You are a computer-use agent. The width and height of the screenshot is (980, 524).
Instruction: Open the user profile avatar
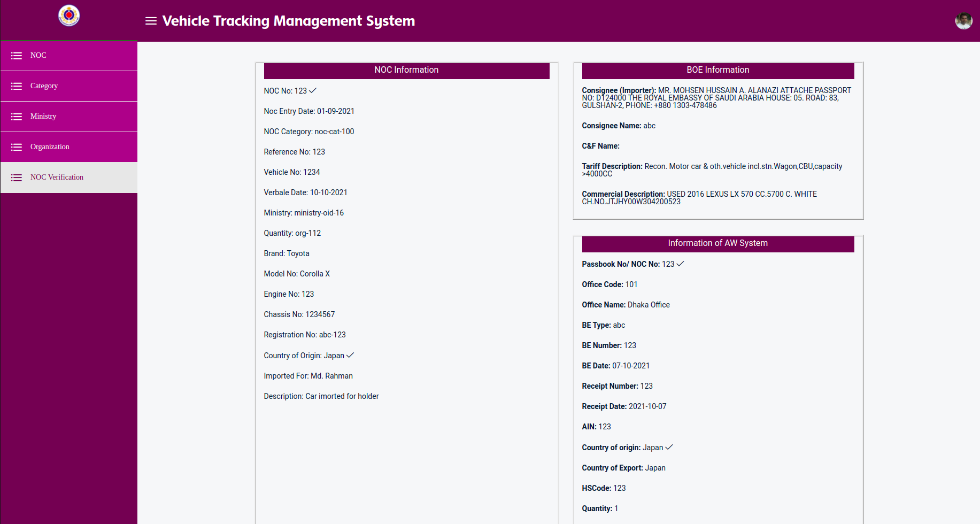tap(963, 21)
